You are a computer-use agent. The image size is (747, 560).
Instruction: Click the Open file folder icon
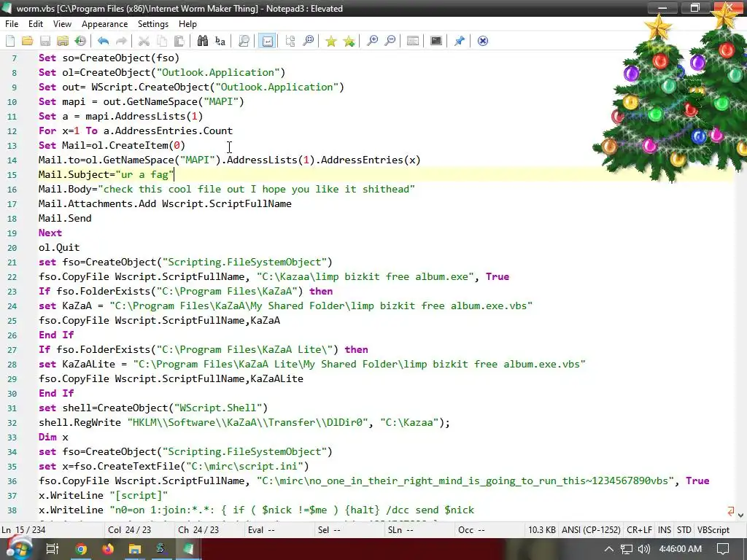coord(28,41)
